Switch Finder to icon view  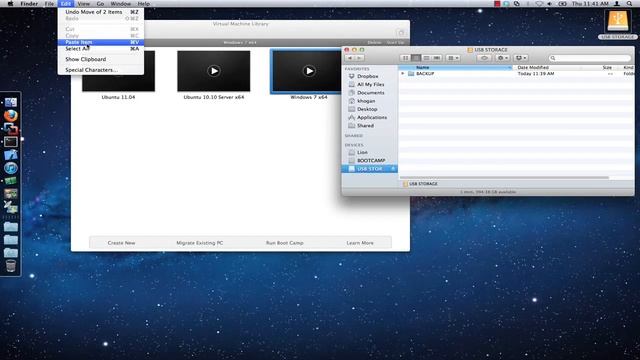[405, 58]
